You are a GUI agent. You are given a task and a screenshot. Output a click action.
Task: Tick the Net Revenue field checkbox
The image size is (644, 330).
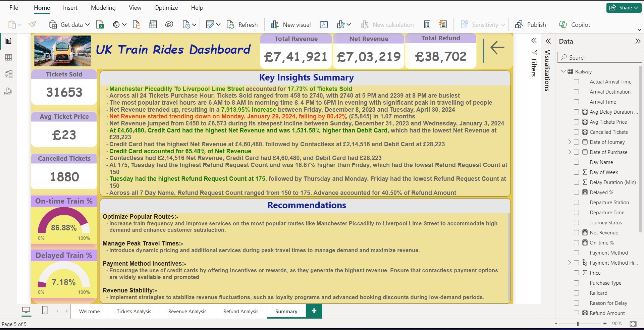click(x=576, y=232)
